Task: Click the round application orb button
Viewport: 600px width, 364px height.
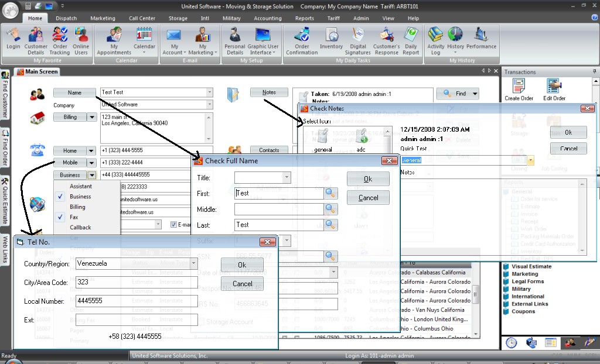Action: click(11, 11)
